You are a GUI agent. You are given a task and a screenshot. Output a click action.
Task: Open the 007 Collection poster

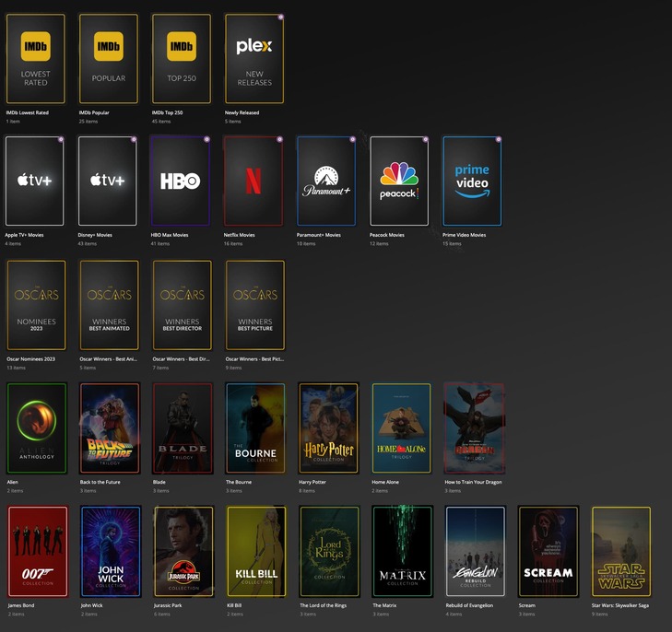pyautogui.click(x=38, y=552)
